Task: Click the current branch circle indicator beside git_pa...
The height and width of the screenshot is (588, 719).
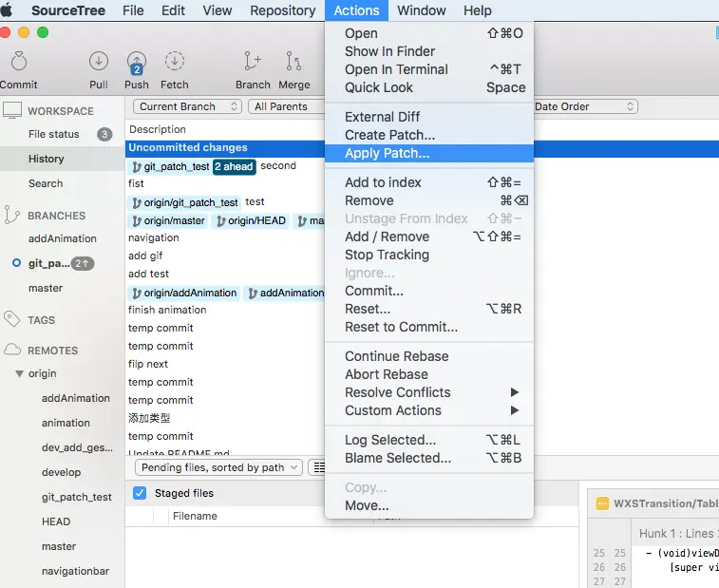Action: [16, 263]
